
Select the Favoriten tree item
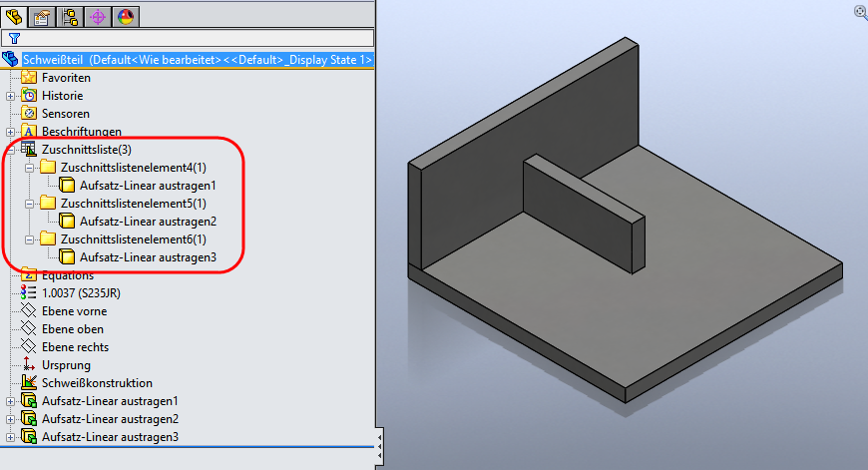66,78
